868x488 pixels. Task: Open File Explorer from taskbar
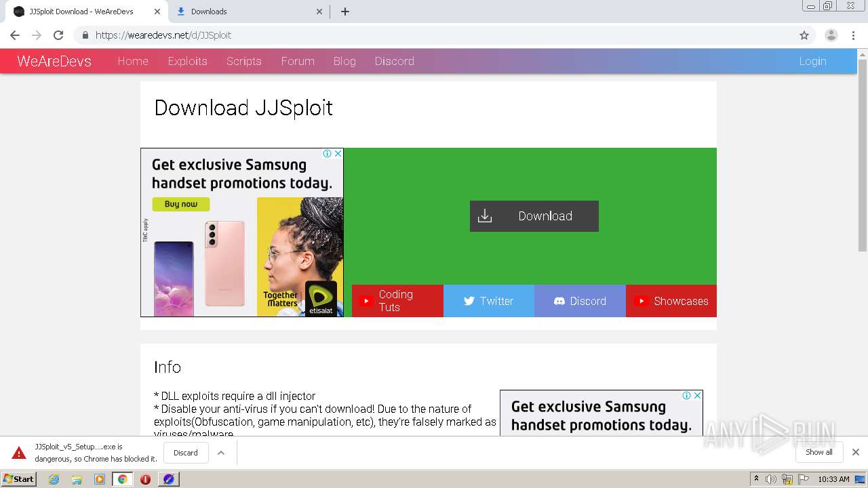[x=77, y=479]
